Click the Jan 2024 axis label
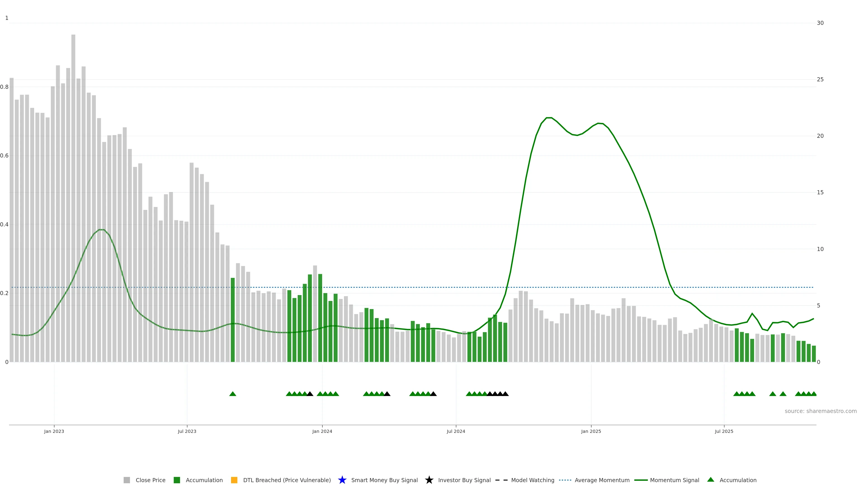Image resolution: width=868 pixels, height=488 pixels. click(322, 431)
